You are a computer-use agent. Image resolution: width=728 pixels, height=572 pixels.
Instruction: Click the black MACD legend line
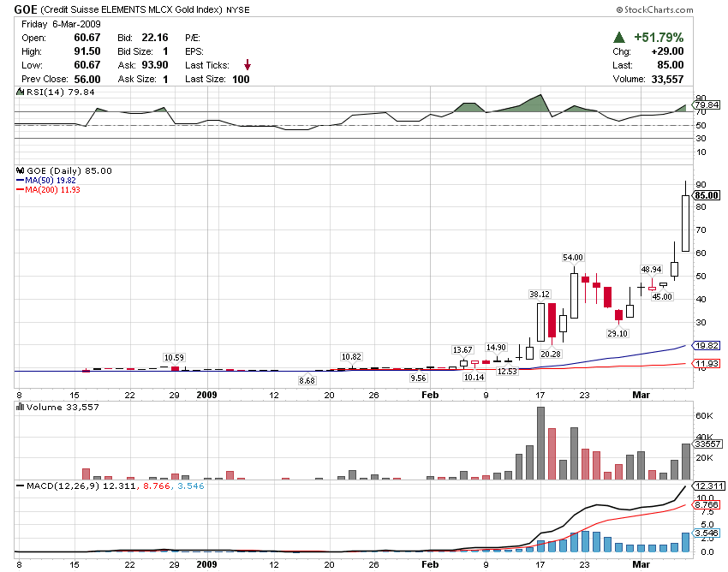(x=21, y=486)
